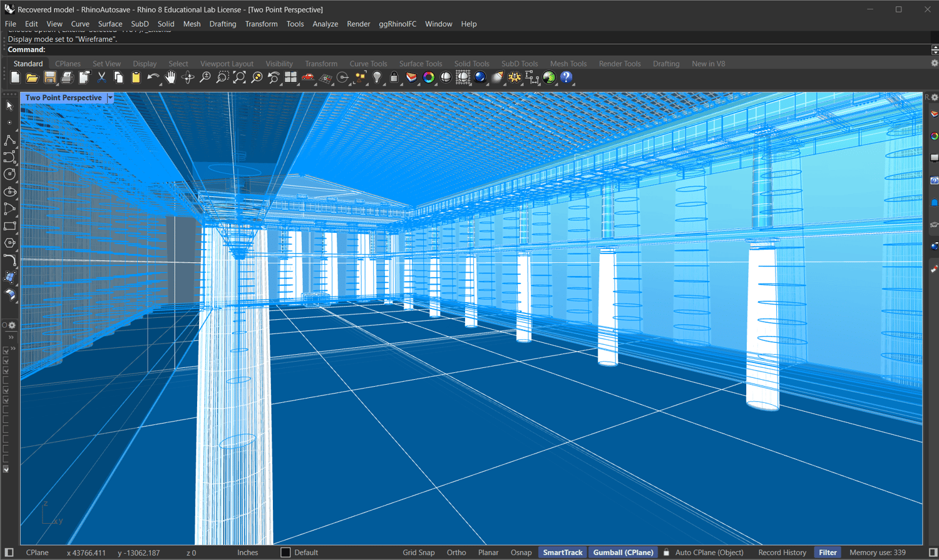Click the Undo arrow icon
Screen dimensions: 939x560
click(x=153, y=78)
